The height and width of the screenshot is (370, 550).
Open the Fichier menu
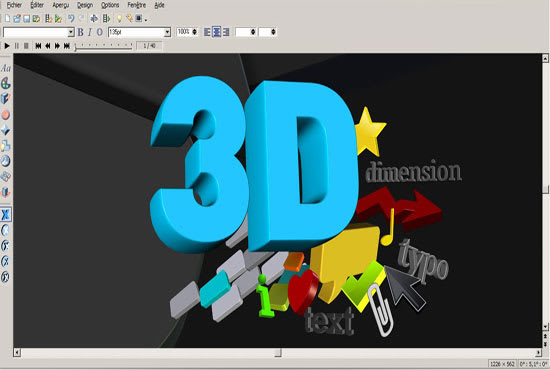(x=14, y=5)
